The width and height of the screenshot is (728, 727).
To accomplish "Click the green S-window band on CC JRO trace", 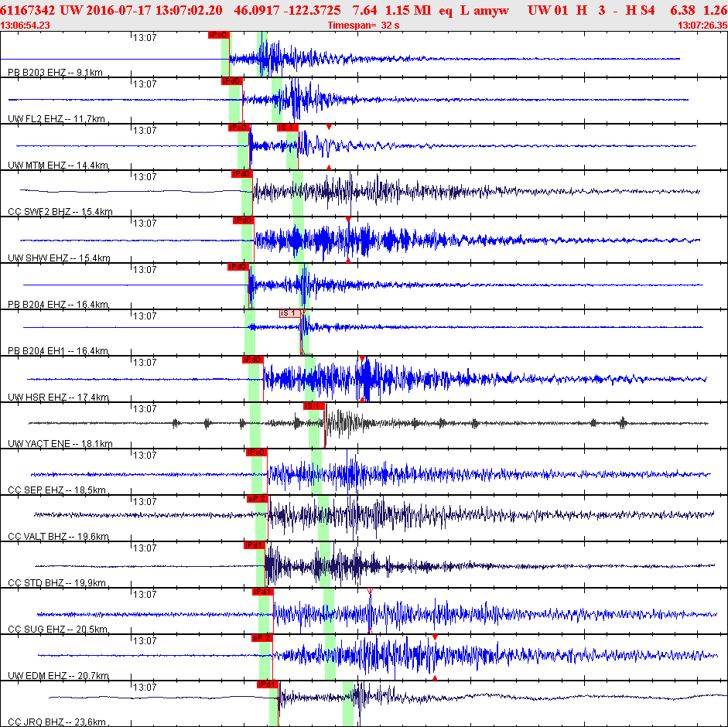I will (347, 704).
